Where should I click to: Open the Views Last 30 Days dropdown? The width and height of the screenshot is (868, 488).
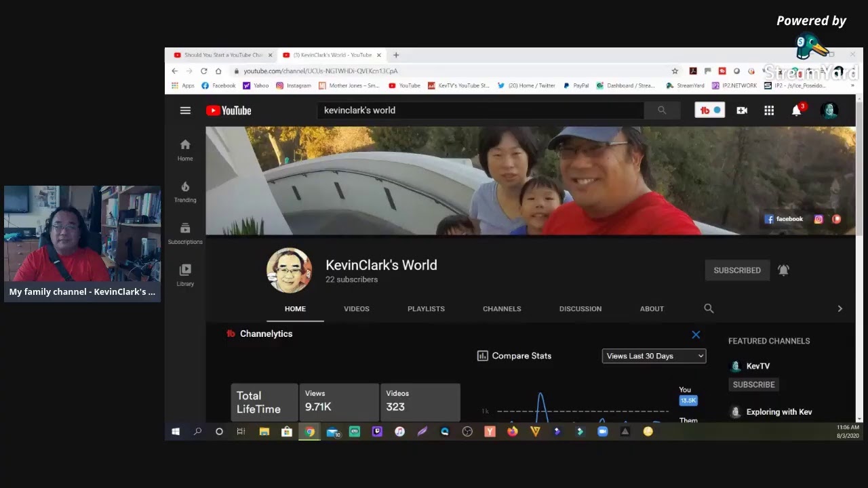tap(654, 356)
